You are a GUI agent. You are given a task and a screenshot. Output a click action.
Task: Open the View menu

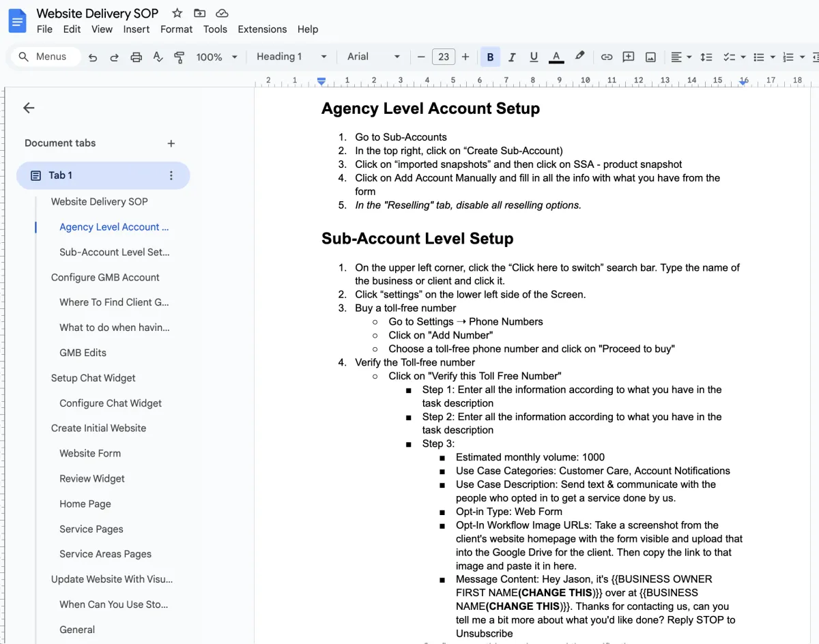tap(102, 29)
